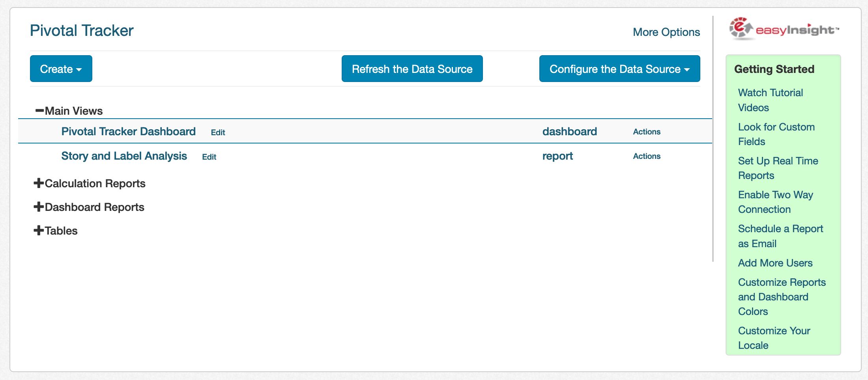Viewport: 868px width, 380px height.
Task: Edit Story and Label Analysis
Action: (x=209, y=157)
